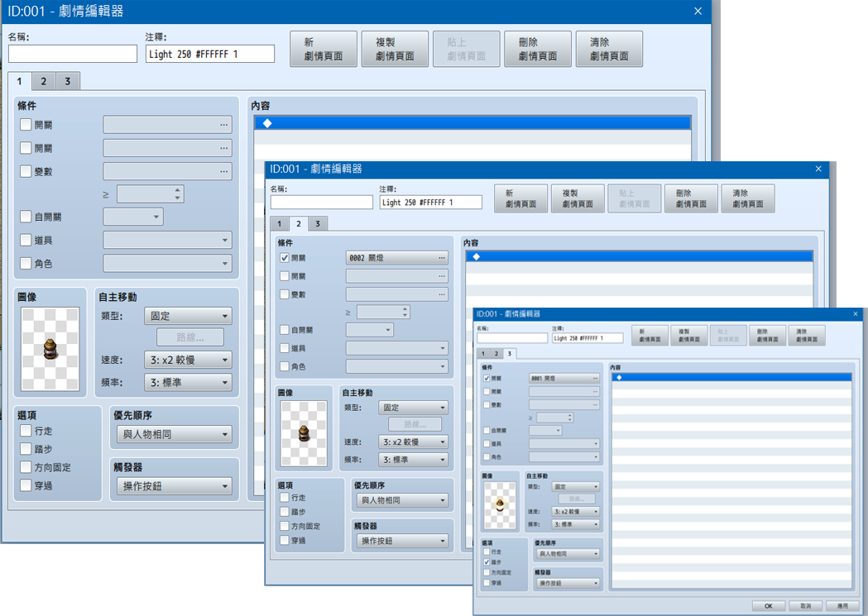Open the 自開關 dropdown in the page 1 window
The width and height of the screenshot is (868, 616).
click(x=133, y=217)
